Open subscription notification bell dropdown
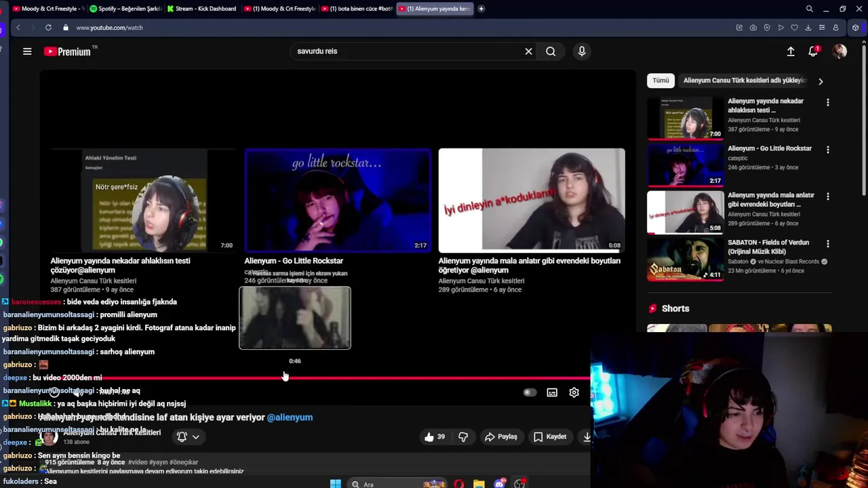This screenshot has width=868, height=488. click(188, 436)
